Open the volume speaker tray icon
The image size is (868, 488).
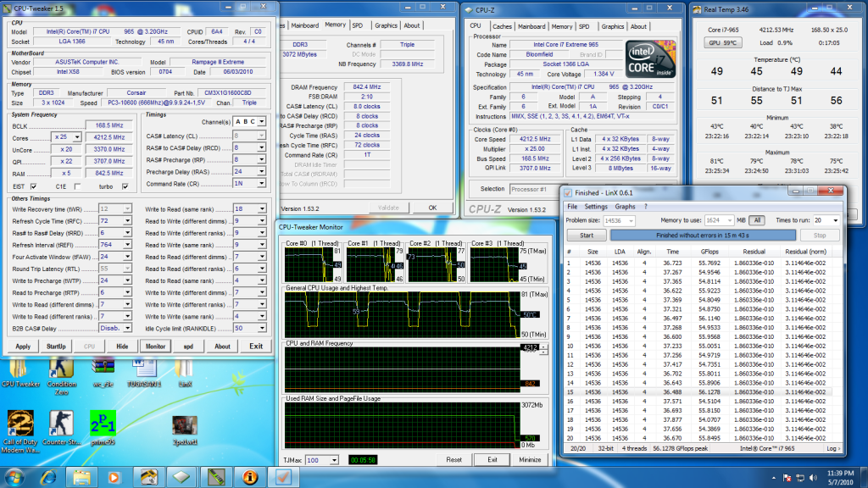(813, 478)
